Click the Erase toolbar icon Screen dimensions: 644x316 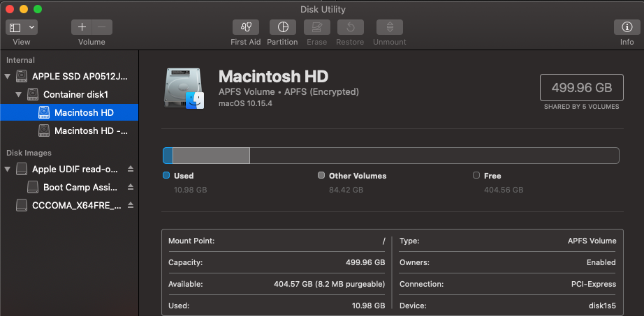point(316,27)
